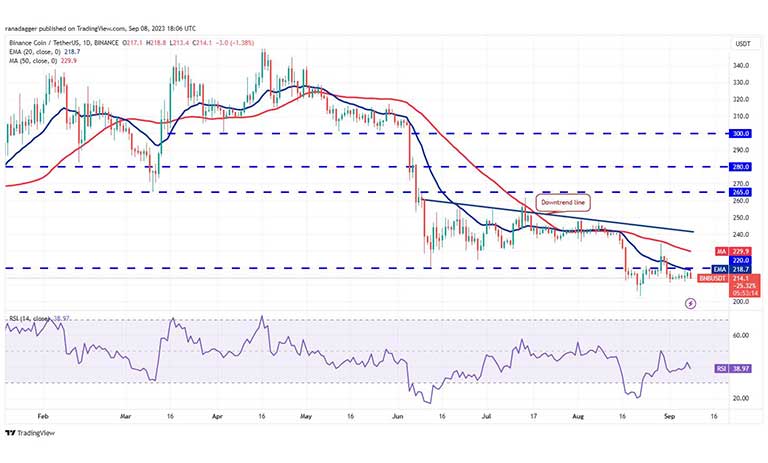Click the 'Sep' date axis label
This screenshot has width=768, height=463.
[669, 416]
